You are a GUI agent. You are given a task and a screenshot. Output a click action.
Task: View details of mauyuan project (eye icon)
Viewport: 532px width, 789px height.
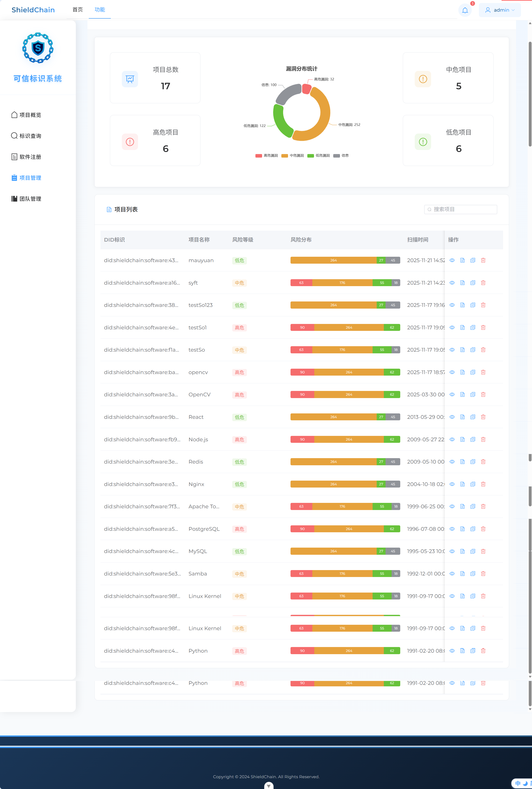coord(452,260)
